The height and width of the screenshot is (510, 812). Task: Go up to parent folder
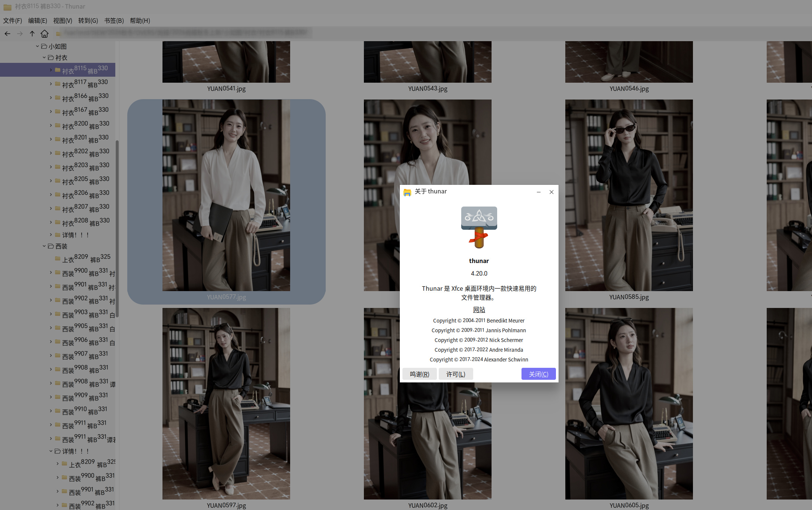pos(32,34)
